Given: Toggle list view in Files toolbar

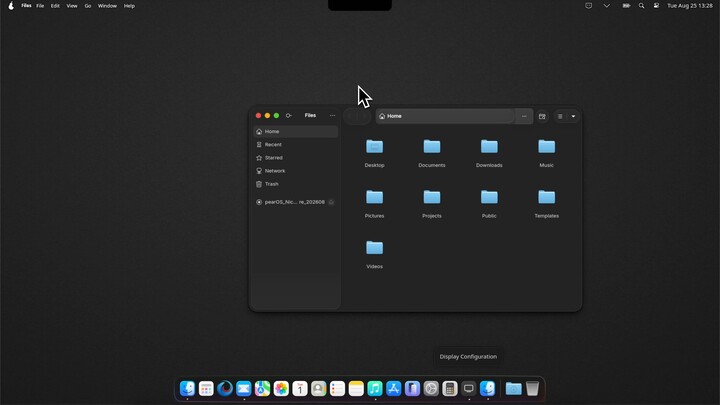Looking at the screenshot, I should pos(560,117).
